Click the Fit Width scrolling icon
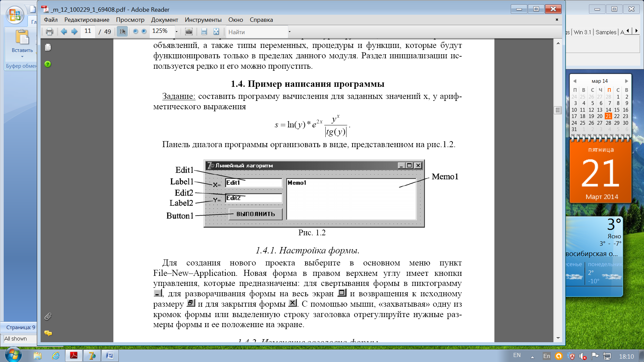The width and height of the screenshot is (644, 362). click(204, 32)
